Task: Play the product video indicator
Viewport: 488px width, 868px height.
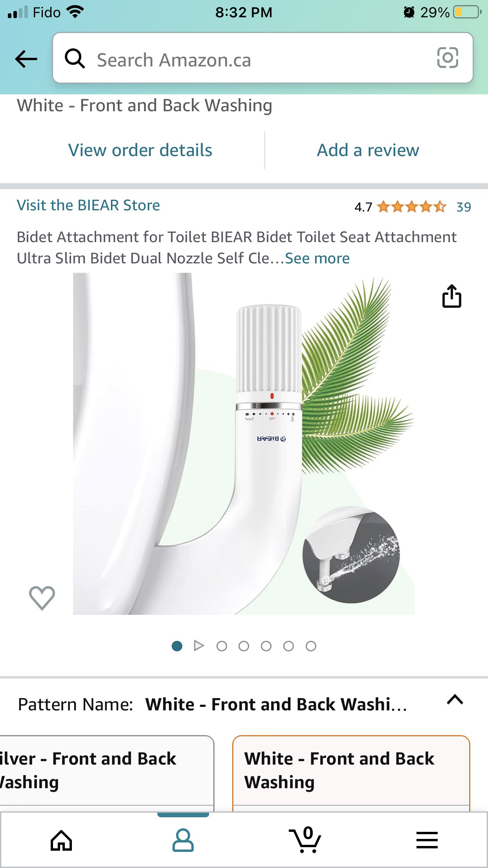Action: pyautogui.click(x=199, y=646)
